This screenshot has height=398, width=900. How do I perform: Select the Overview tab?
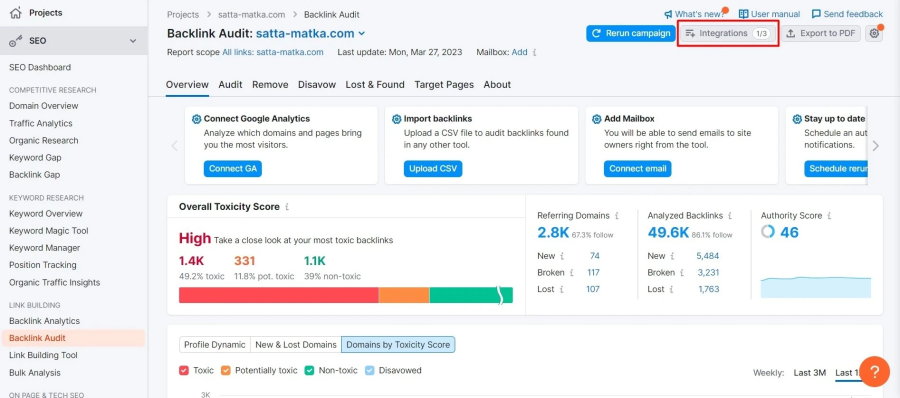[x=187, y=84]
